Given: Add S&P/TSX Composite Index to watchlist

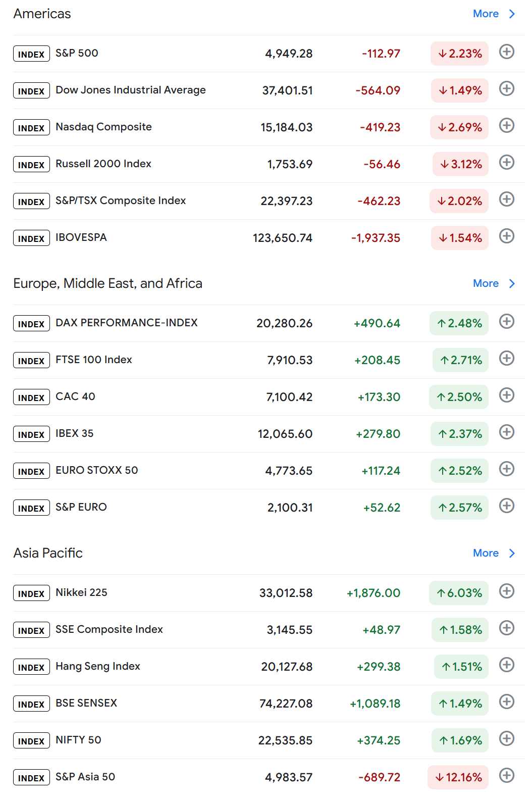Looking at the screenshot, I should (507, 199).
